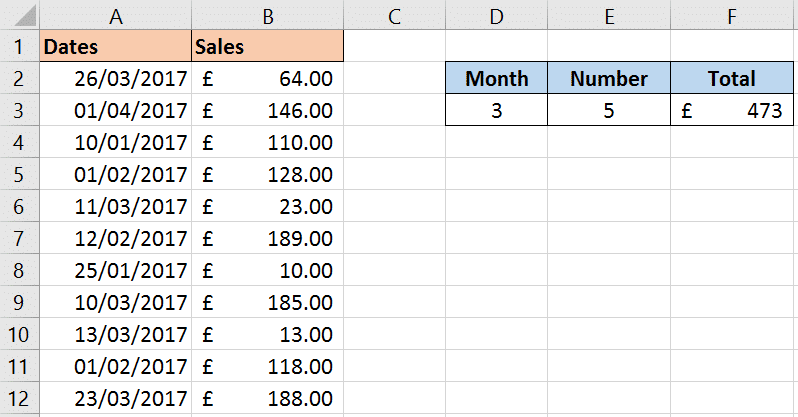Select column F header

point(731,15)
